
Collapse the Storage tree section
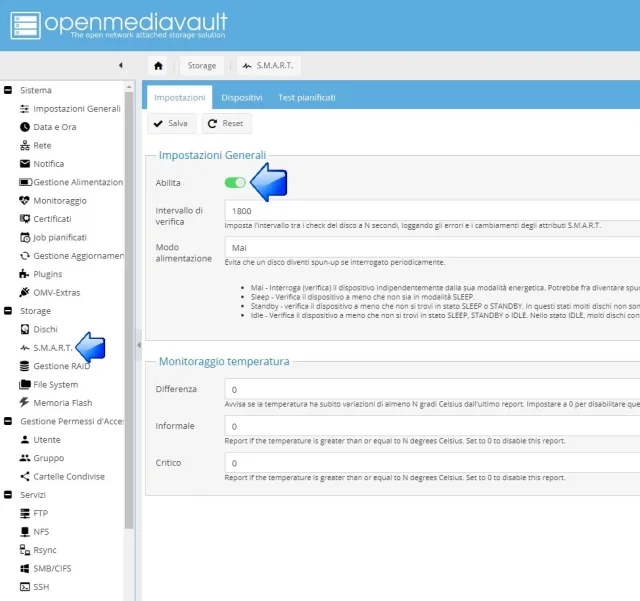pyautogui.click(x=9, y=311)
